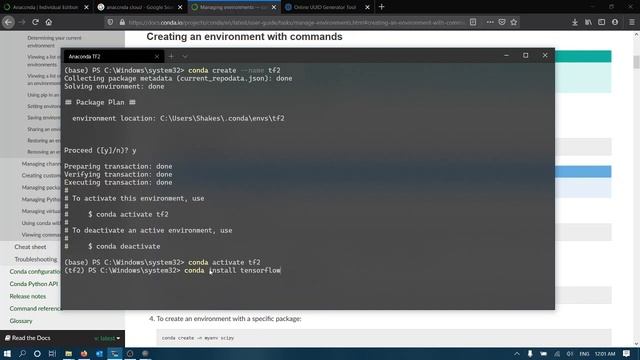This screenshot has height=360, width=640.
Task: Open Windows Terminal taskbar icon
Action: (115, 353)
